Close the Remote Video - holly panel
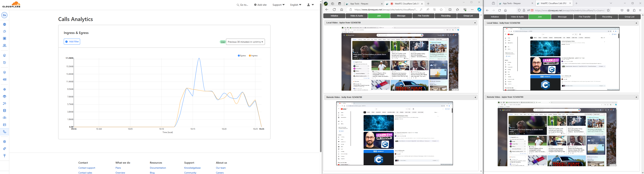This screenshot has height=174, width=644. 475,97
